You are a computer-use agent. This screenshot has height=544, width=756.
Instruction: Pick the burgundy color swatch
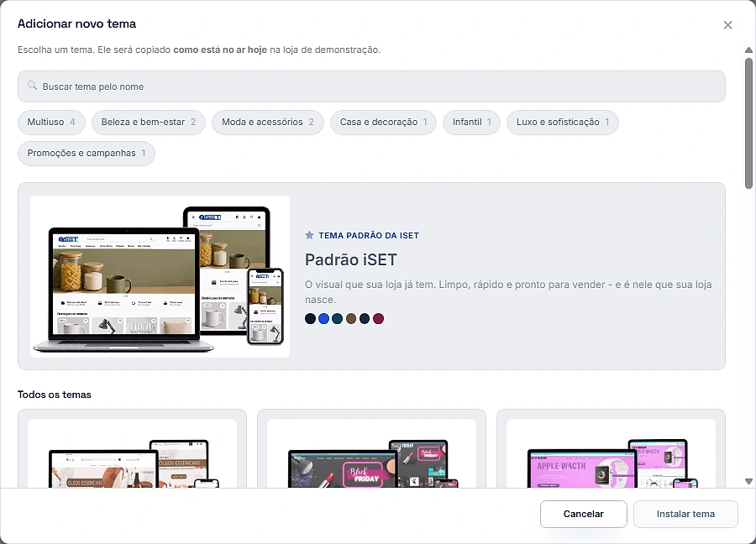[379, 318]
